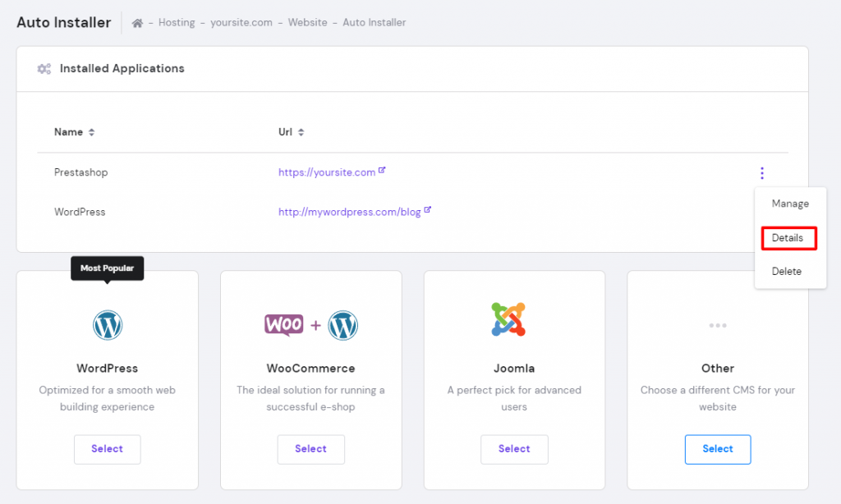Open the three-dot options menu for Prestashop
The height and width of the screenshot is (504, 841).
[762, 173]
